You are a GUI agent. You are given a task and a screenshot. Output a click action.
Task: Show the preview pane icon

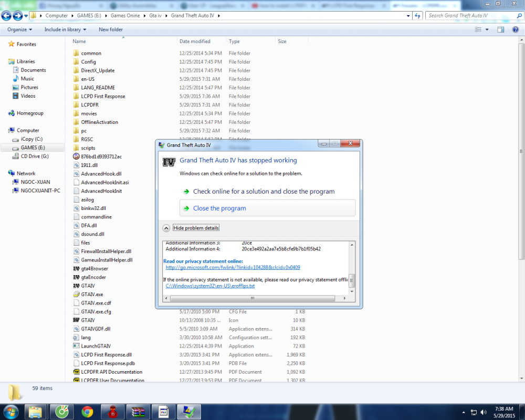[x=500, y=29]
